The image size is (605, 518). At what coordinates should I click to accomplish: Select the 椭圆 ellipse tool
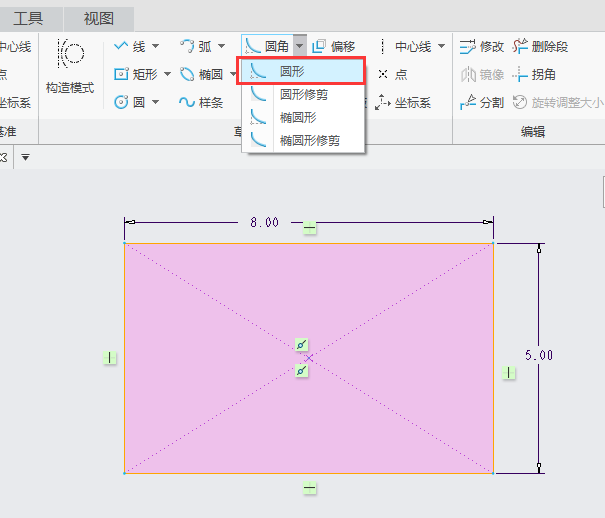[x=202, y=74]
